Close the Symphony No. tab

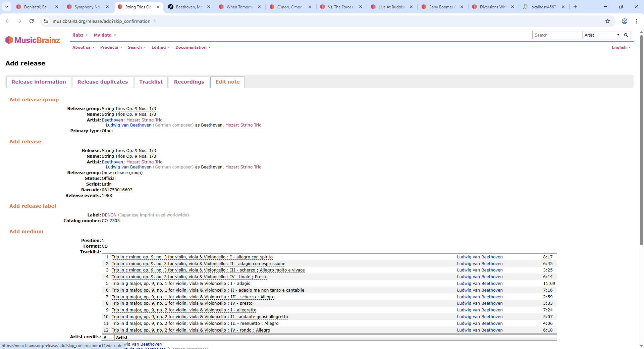(x=107, y=7)
